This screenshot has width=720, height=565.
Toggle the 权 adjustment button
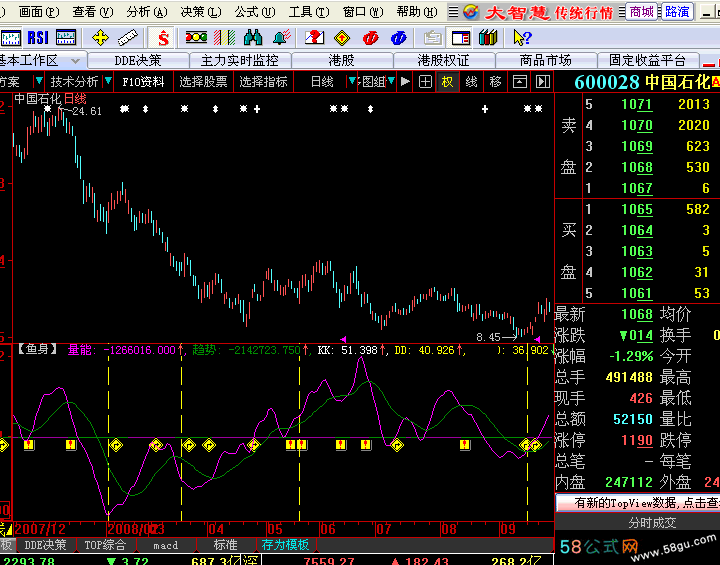447,82
